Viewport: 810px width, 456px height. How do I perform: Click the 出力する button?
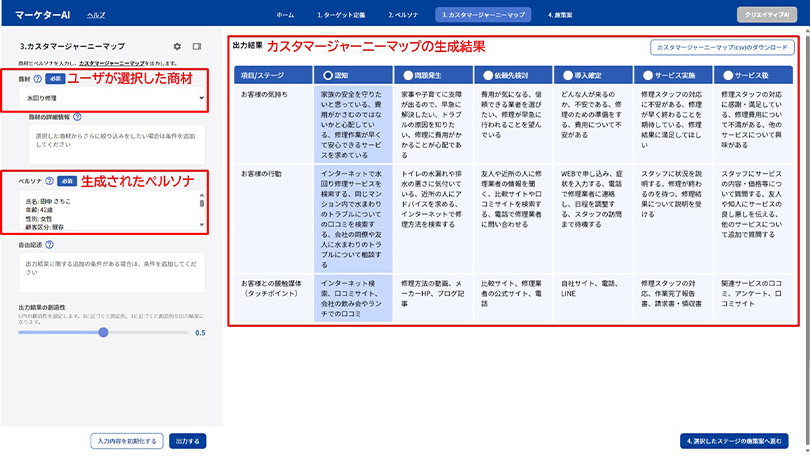tap(186, 440)
